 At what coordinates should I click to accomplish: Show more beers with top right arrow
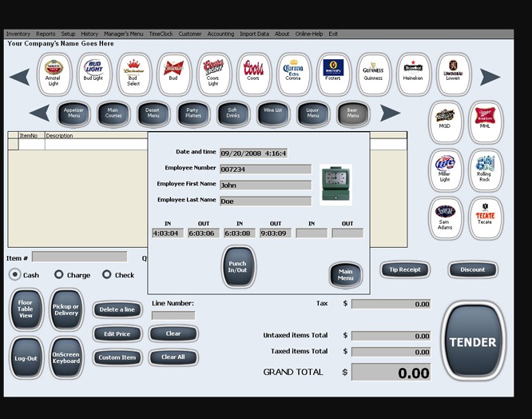[490, 77]
